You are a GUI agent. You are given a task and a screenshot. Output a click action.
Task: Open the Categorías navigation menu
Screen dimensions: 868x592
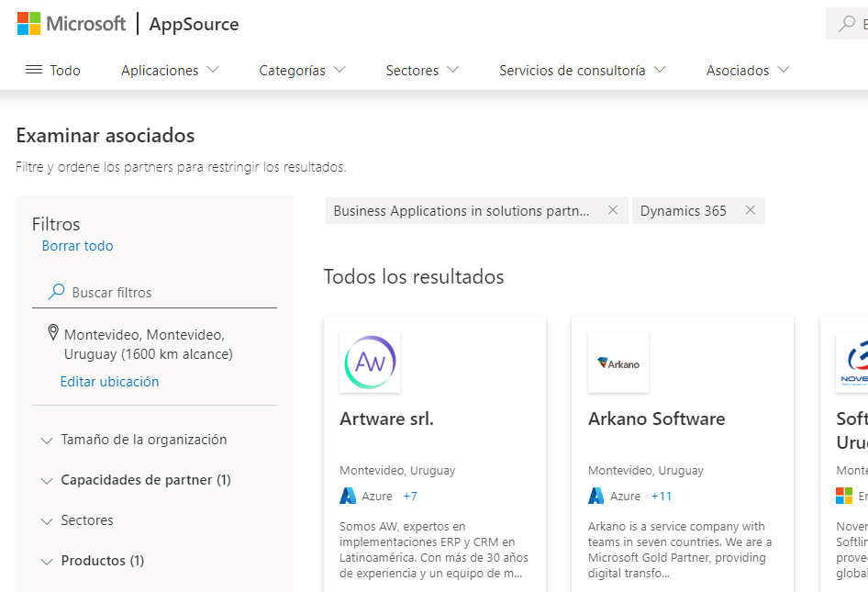pyautogui.click(x=302, y=71)
